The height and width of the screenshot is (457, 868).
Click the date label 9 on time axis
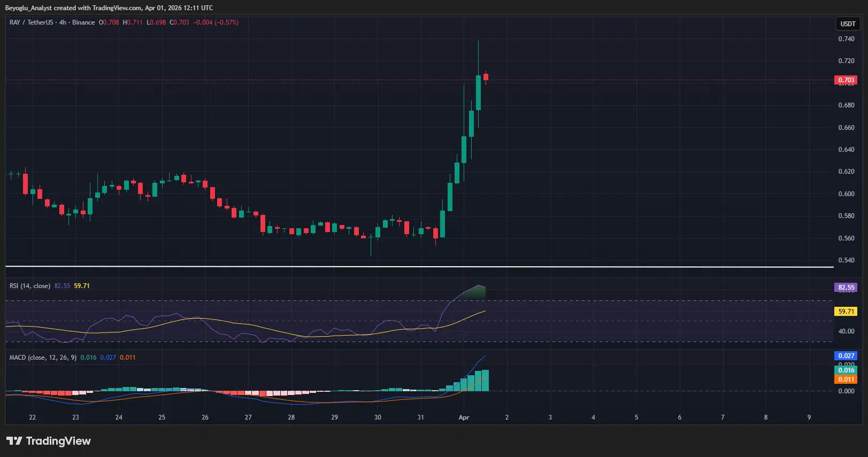coord(809,417)
